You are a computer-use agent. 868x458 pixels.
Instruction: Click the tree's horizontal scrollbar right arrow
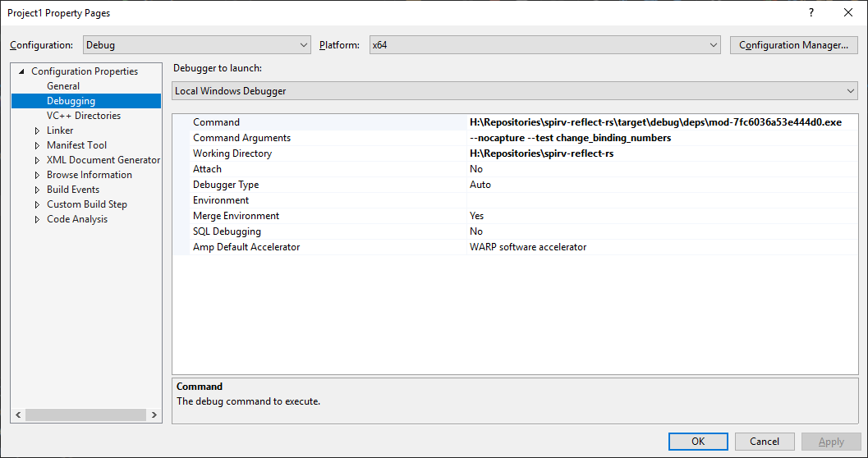pyautogui.click(x=154, y=414)
